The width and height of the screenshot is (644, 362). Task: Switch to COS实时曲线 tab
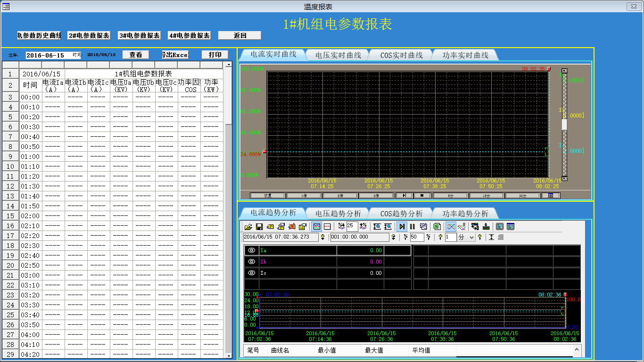(x=401, y=55)
